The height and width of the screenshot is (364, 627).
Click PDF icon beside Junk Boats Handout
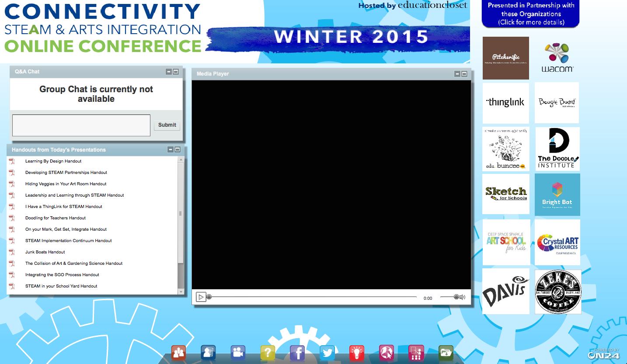point(12,252)
